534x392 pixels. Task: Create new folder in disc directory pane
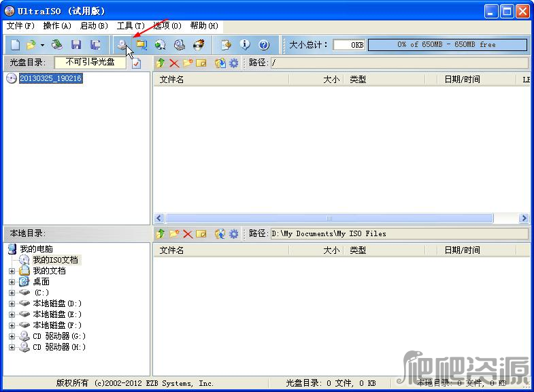[x=188, y=63]
